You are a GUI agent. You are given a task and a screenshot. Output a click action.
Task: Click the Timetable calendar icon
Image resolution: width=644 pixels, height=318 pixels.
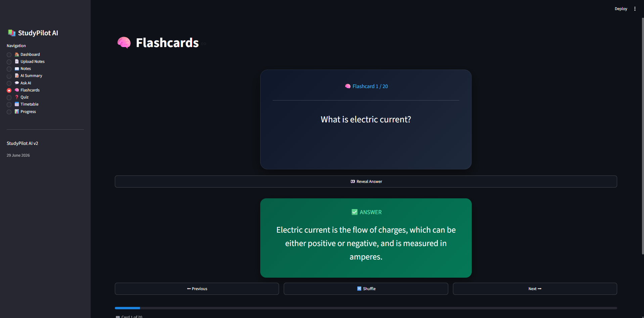[x=17, y=104]
